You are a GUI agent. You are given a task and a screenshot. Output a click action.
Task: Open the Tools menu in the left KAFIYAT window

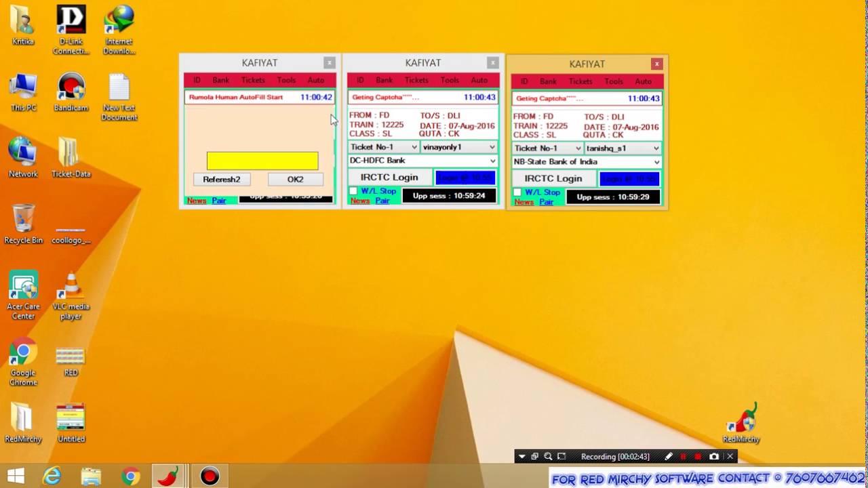pos(286,80)
